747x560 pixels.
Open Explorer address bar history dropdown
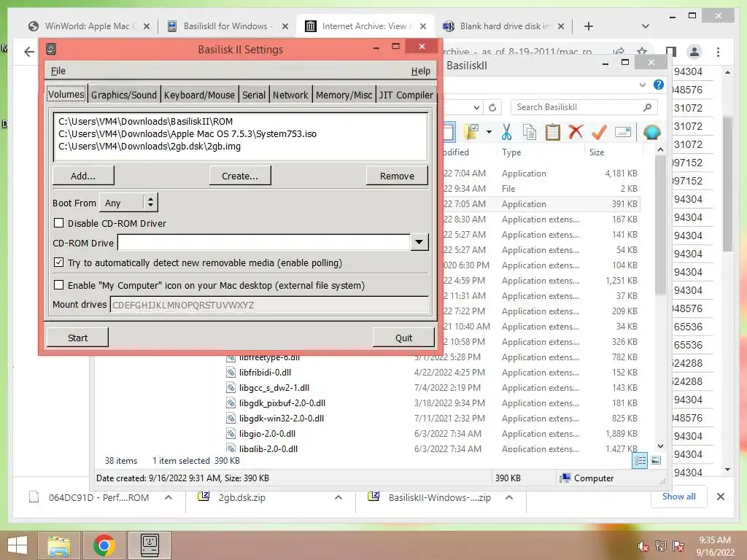tap(476, 107)
